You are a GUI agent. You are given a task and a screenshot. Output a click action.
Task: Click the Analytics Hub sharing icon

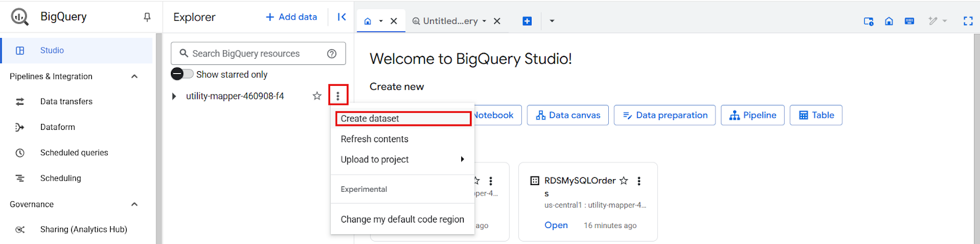[x=20, y=229]
